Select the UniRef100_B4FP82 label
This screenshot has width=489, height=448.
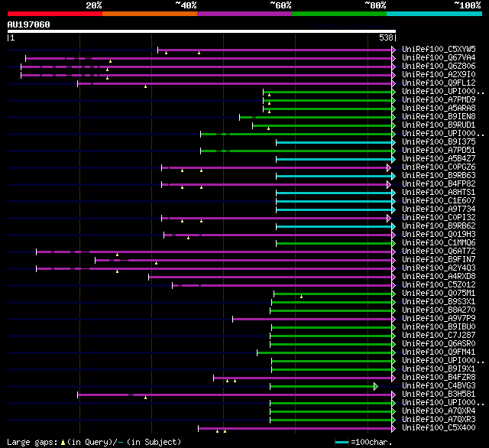click(439, 184)
